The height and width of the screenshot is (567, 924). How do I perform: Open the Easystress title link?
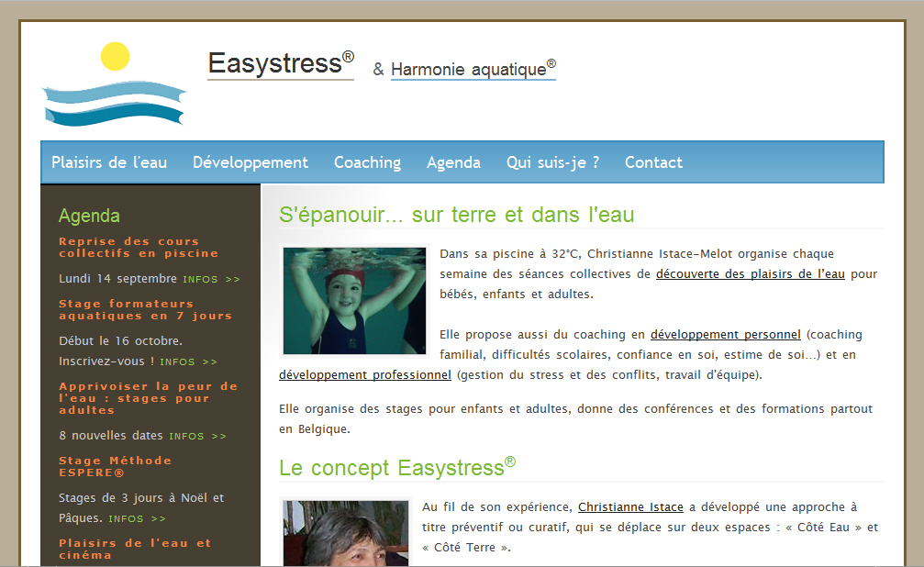pos(281,63)
